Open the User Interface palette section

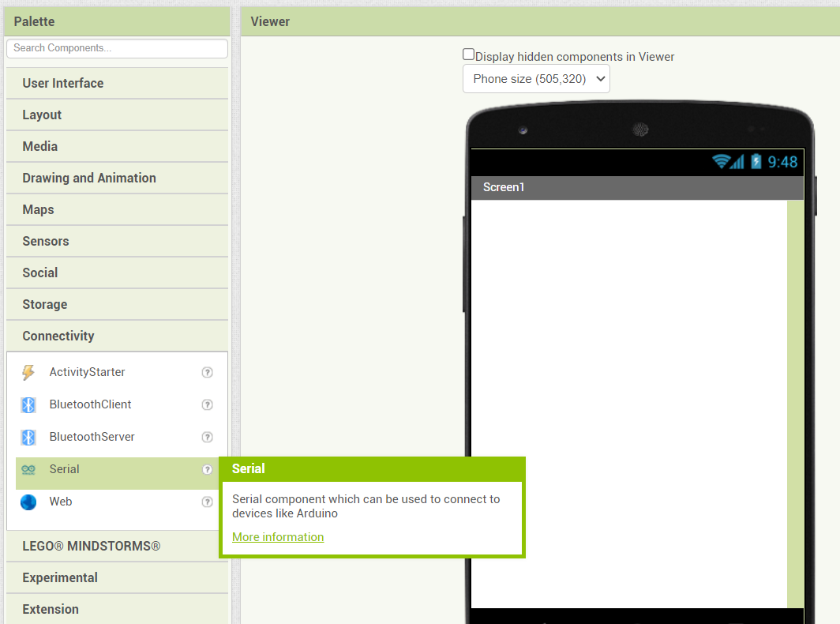point(63,83)
